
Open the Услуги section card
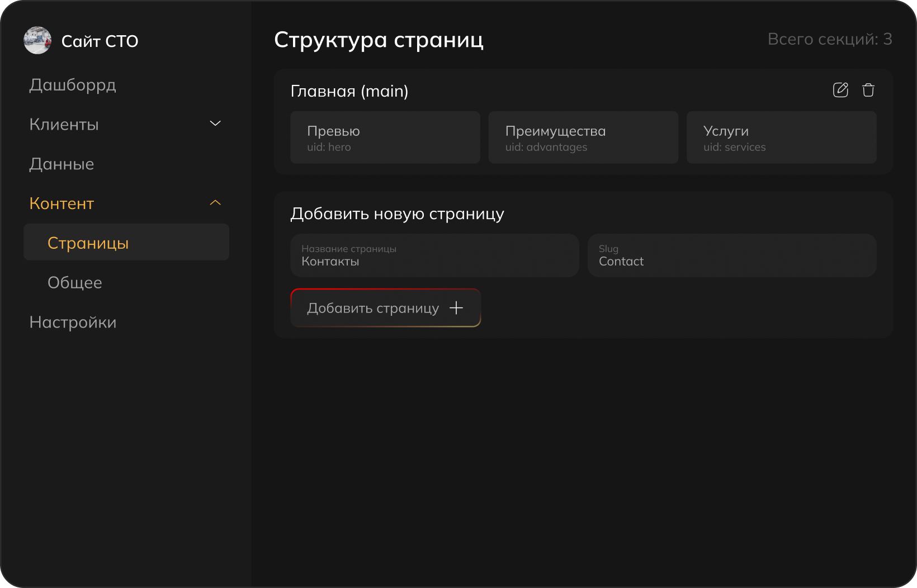tap(781, 137)
